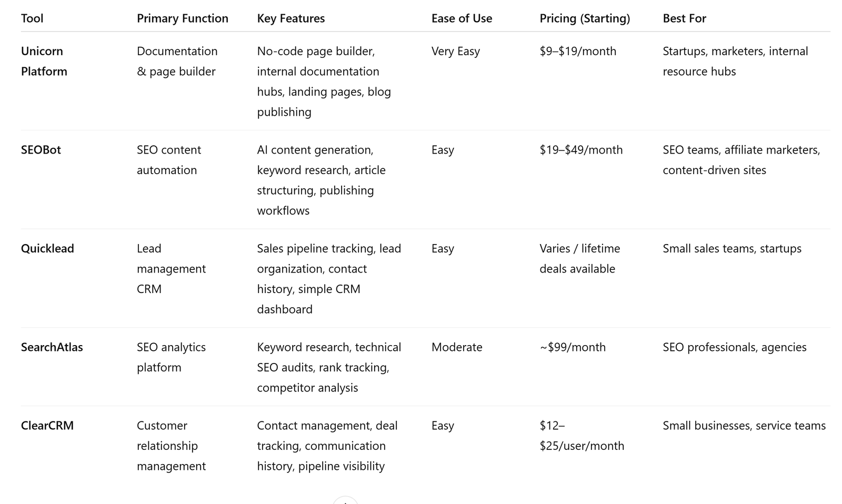Click the "$19–$49/month" pricing cell
Screen dimensions: 842x504
pos(581,150)
